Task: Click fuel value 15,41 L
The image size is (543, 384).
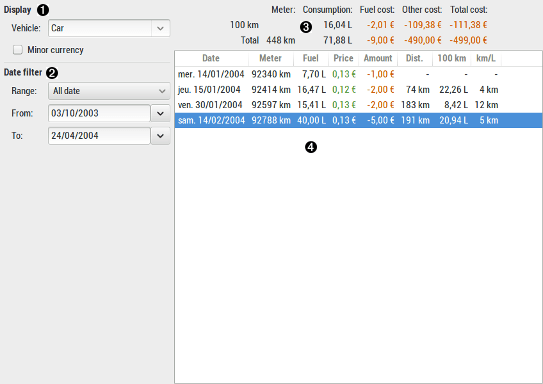Action: (311, 105)
